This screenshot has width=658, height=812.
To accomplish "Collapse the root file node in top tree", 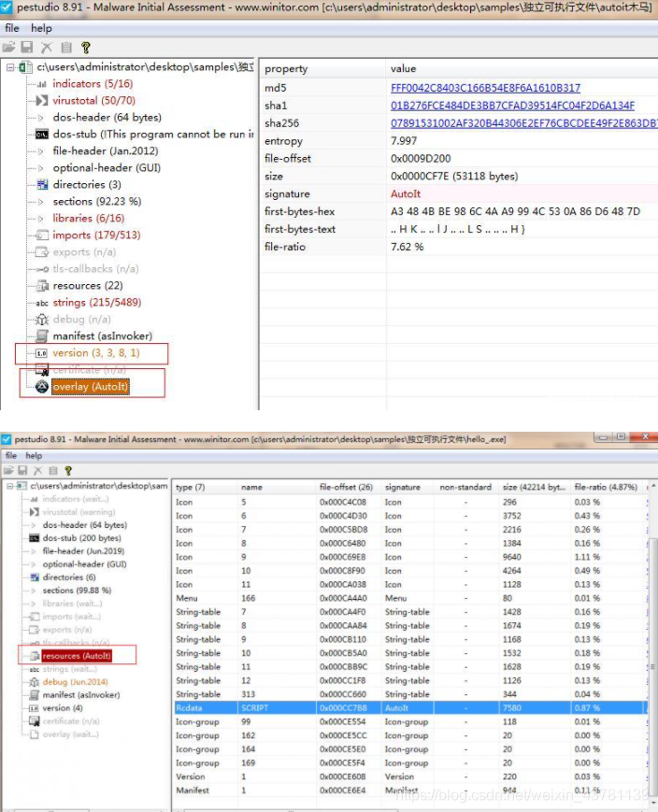I will click(x=10, y=67).
